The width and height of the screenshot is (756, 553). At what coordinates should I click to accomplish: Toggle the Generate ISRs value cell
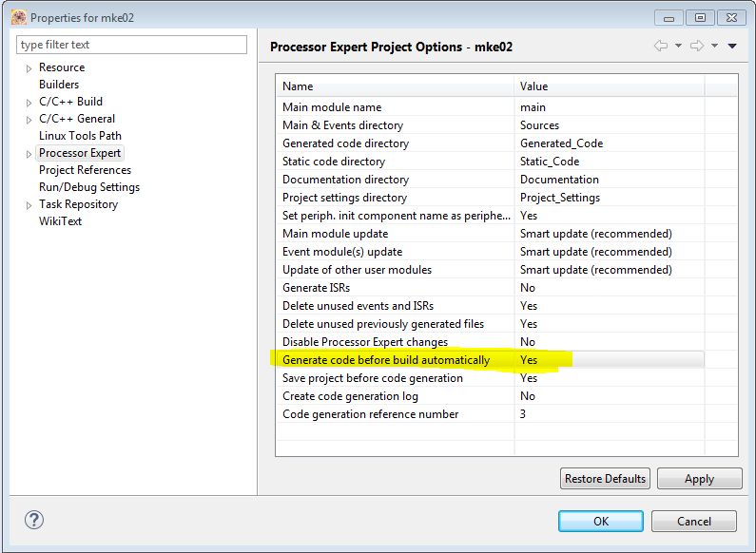point(609,288)
